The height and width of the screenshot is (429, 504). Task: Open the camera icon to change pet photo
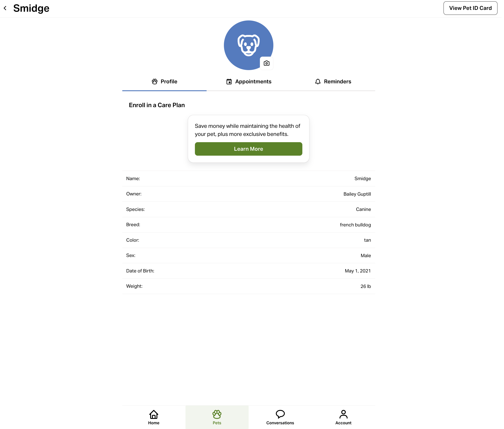[266, 63]
